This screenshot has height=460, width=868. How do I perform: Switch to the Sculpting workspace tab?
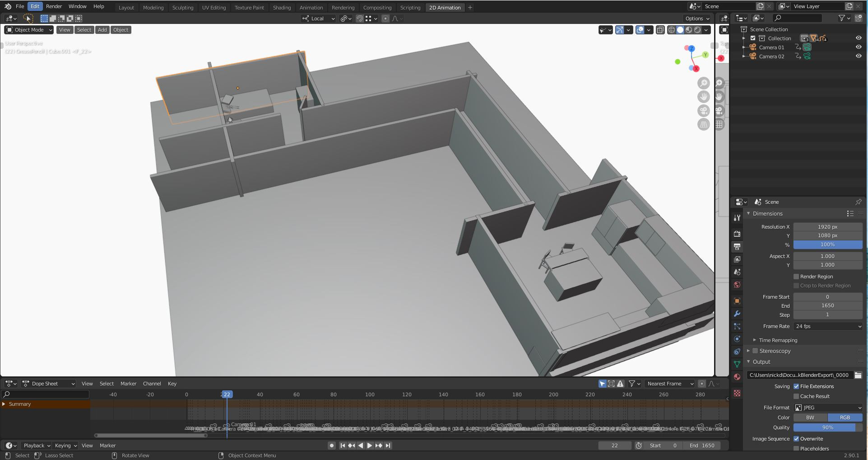tap(182, 8)
